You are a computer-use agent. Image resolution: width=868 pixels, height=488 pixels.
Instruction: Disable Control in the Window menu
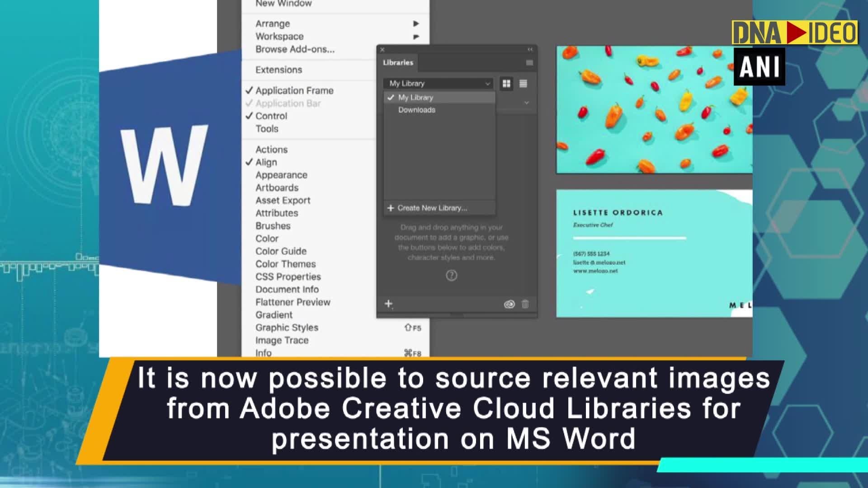point(272,116)
